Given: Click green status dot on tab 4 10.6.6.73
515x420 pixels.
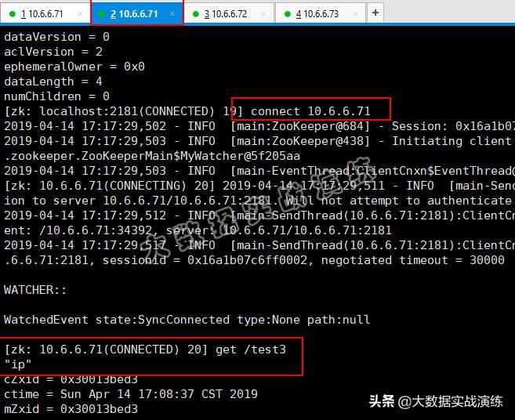Looking at the screenshot, I should [288, 14].
